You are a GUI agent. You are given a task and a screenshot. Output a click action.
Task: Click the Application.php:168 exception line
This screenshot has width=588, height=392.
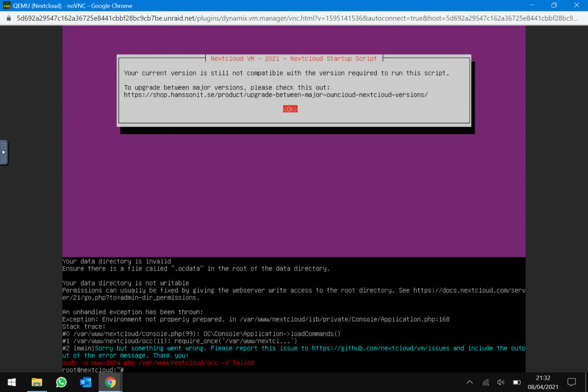(x=256, y=319)
